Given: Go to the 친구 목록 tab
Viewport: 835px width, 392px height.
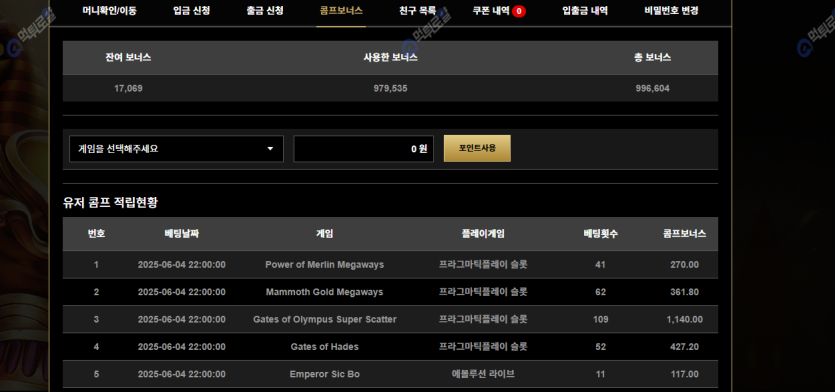Looking at the screenshot, I should coord(418,11).
